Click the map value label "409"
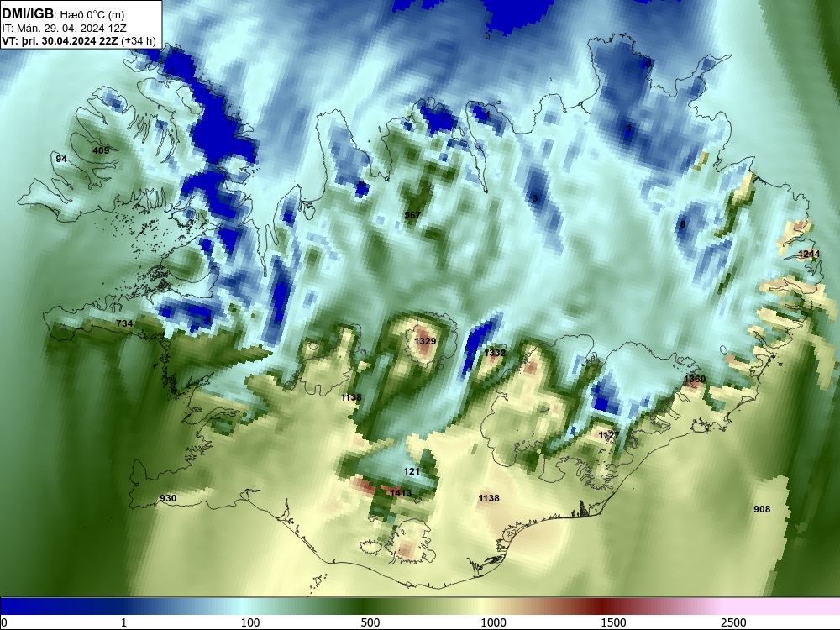The width and height of the screenshot is (840, 630). [101, 150]
